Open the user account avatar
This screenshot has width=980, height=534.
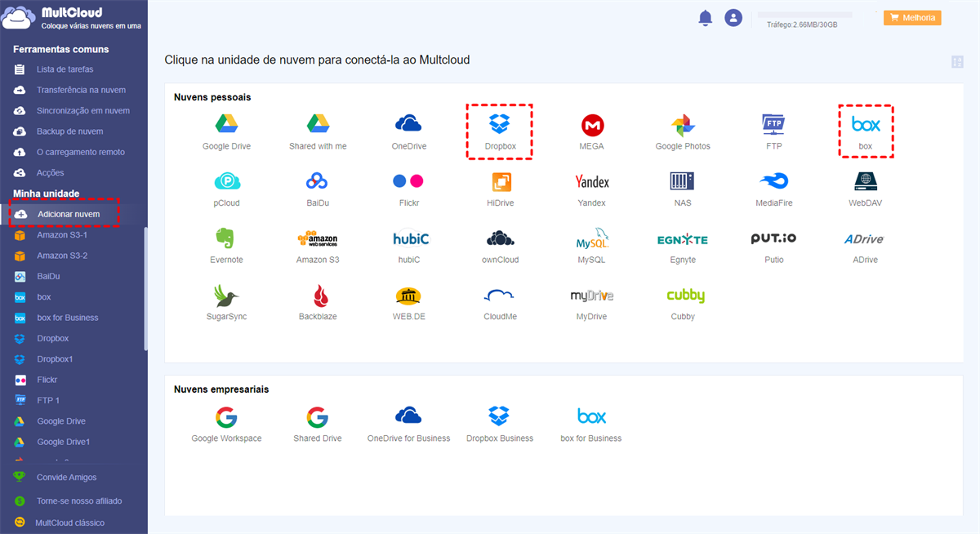pyautogui.click(x=733, y=18)
